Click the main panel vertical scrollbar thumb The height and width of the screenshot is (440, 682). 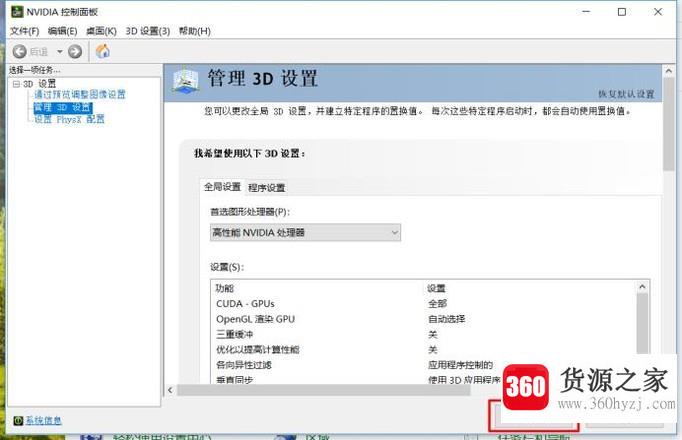(x=669, y=124)
